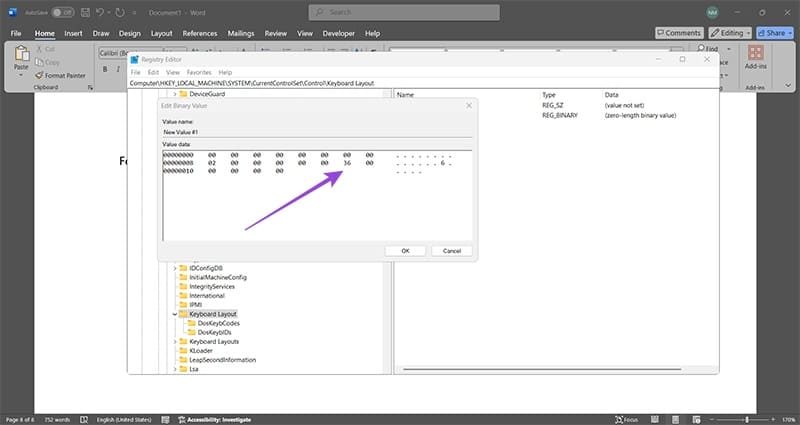
Task: Click the Type column header
Action: click(548, 95)
